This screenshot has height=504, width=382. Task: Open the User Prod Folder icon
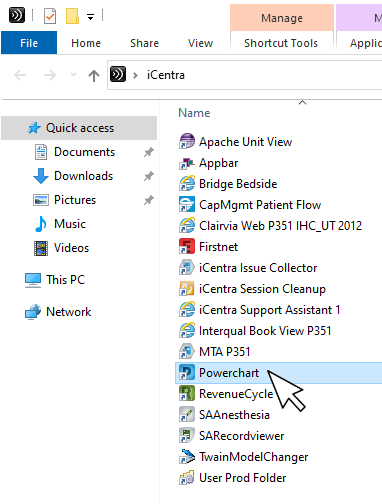[x=187, y=478]
